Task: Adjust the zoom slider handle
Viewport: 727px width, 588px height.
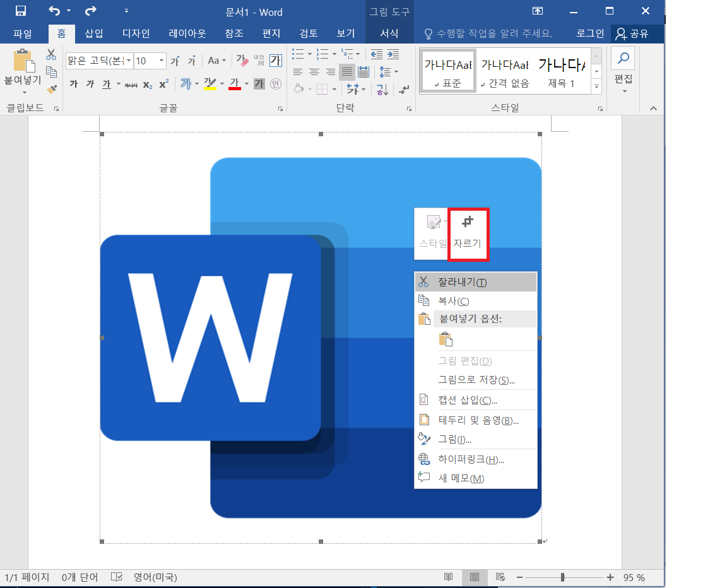Action: pyautogui.click(x=562, y=577)
